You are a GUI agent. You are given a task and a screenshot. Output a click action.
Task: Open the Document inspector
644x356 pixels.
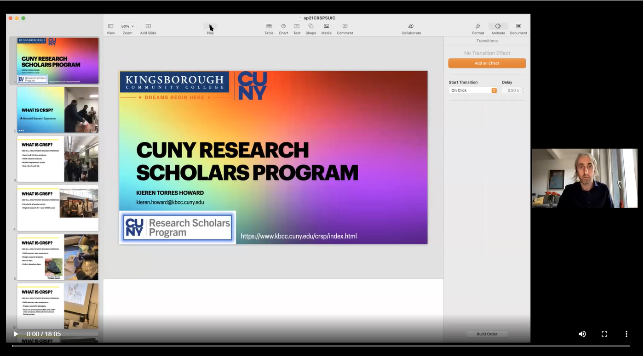tap(518, 29)
